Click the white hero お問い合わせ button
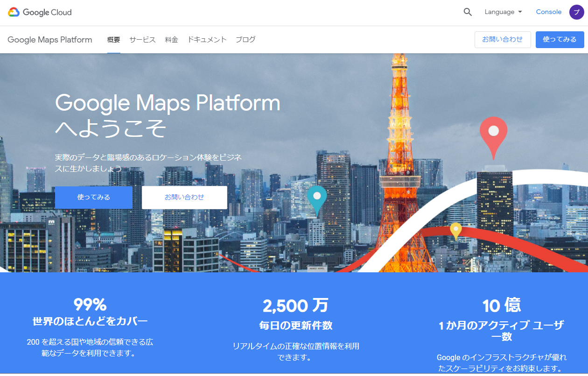This screenshot has height=376, width=588. [184, 198]
